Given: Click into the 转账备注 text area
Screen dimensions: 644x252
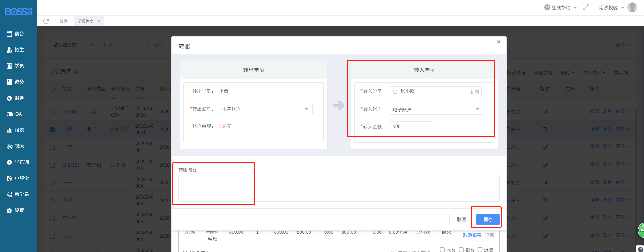Looking at the screenshot, I should click(339, 188).
